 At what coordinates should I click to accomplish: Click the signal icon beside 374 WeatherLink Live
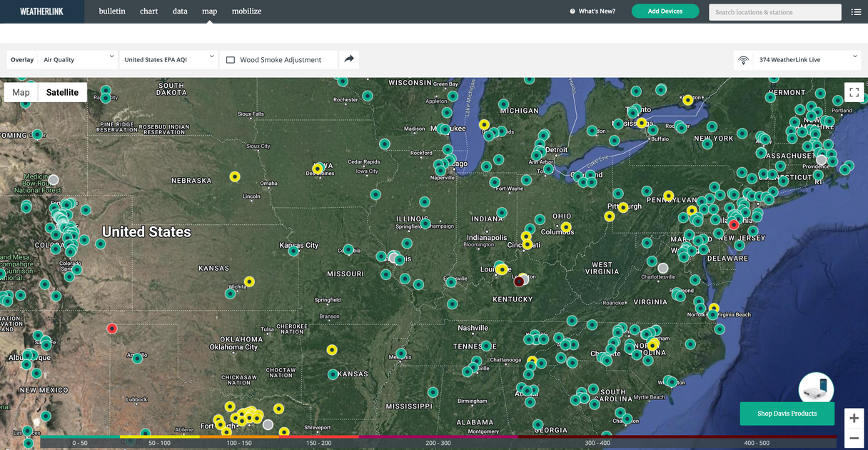742,59
